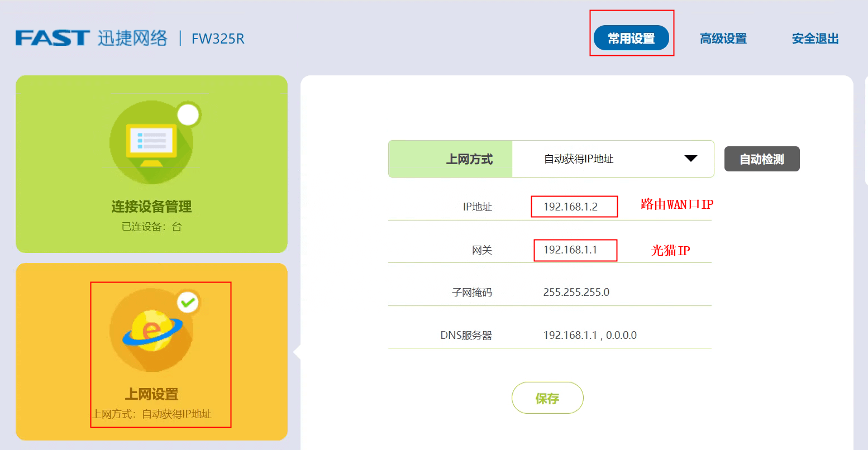Click the DNS服务器 address value
Screen dimensions: 868x450
[x=590, y=335]
